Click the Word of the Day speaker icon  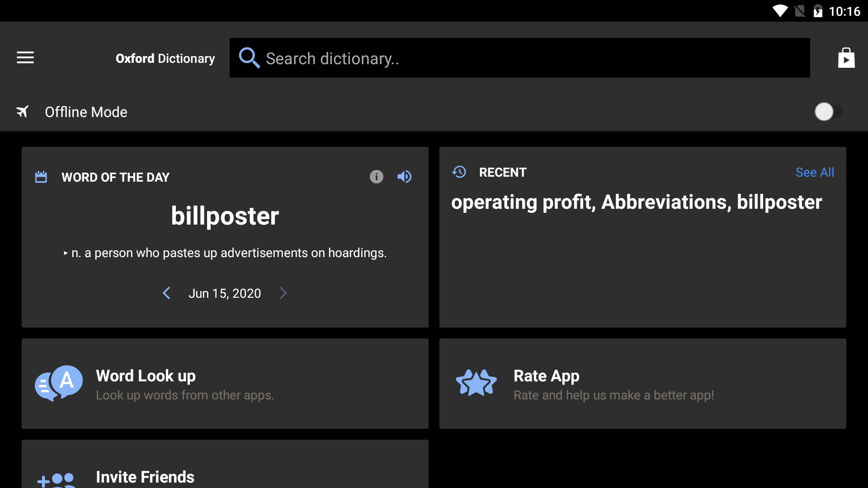406,176
